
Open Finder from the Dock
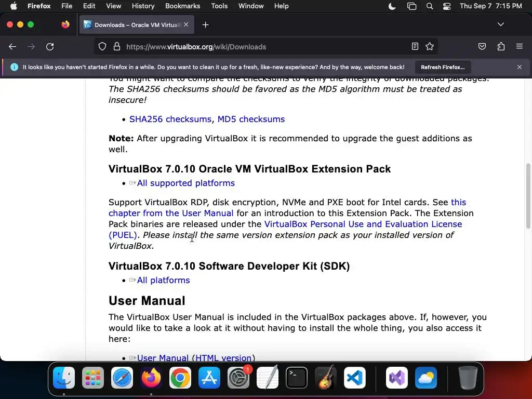pos(64,378)
